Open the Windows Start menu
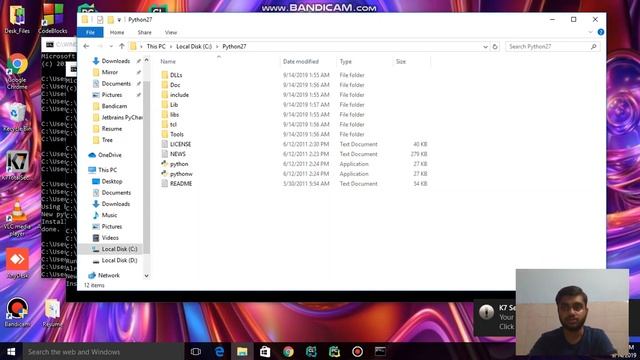The width and height of the screenshot is (640, 360). tap(11, 351)
